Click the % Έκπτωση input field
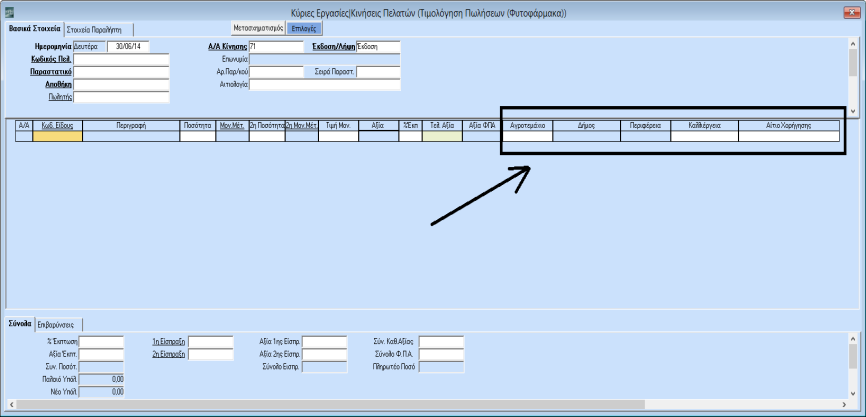Image resolution: width=866 pixels, height=417 pixels. point(102,342)
